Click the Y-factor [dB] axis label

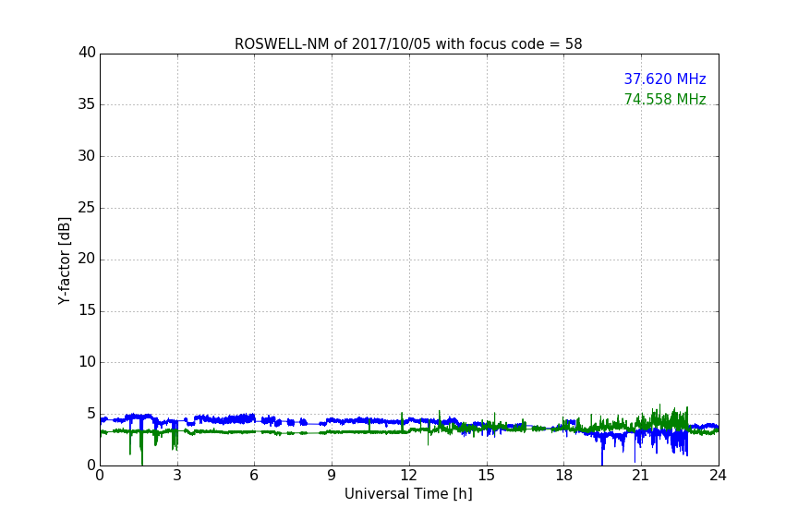pyautogui.click(x=65, y=260)
